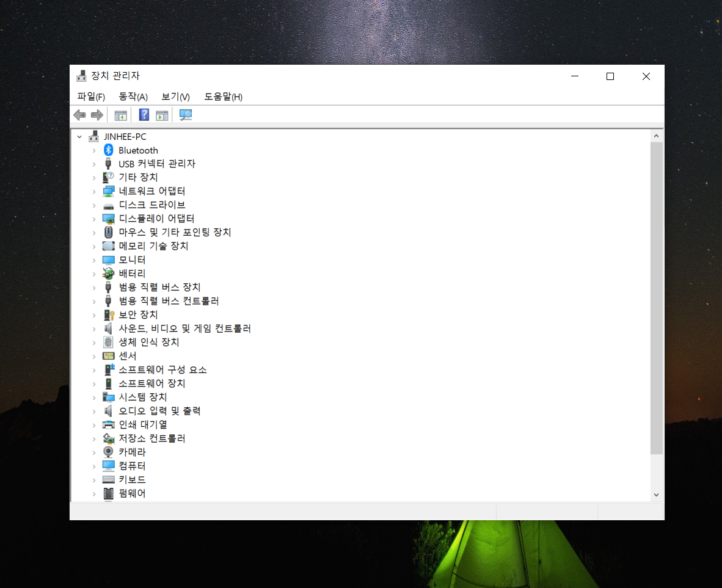
Task: Click the scrollbar down arrow
Action: pos(656,495)
